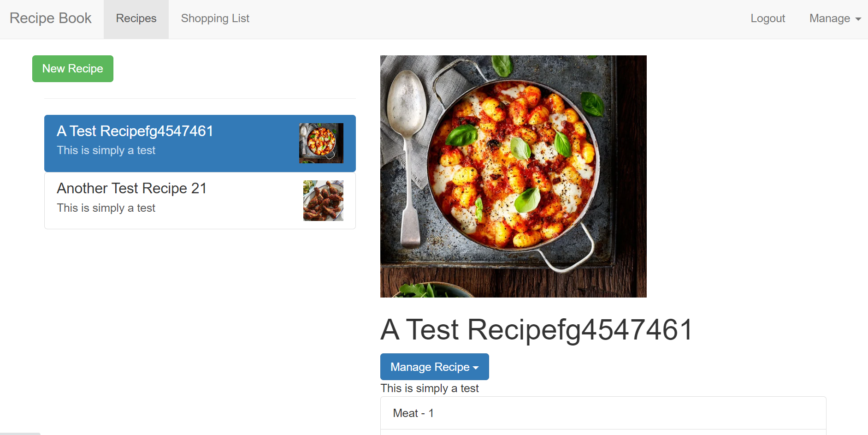Open the Manage dropdown in navbar
This screenshot has height=435, width=868.
(830, 18)
